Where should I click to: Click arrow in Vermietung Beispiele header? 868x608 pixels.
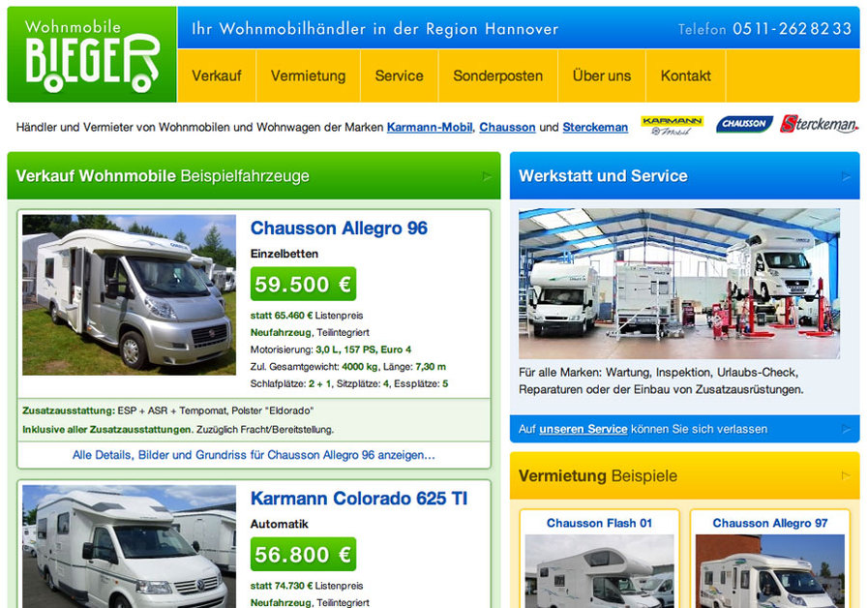(x=846, y=475)
